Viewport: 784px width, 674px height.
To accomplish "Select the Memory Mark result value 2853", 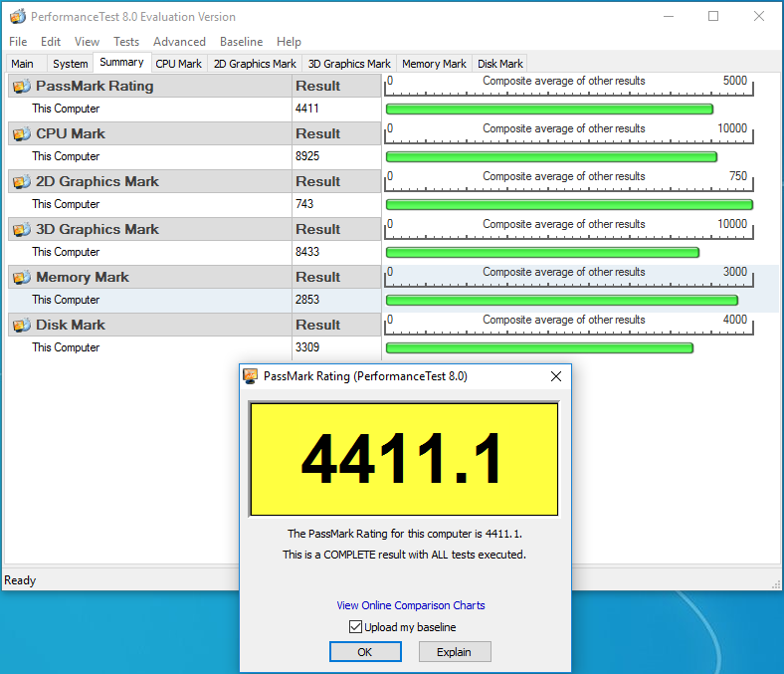I will [307, 300].
